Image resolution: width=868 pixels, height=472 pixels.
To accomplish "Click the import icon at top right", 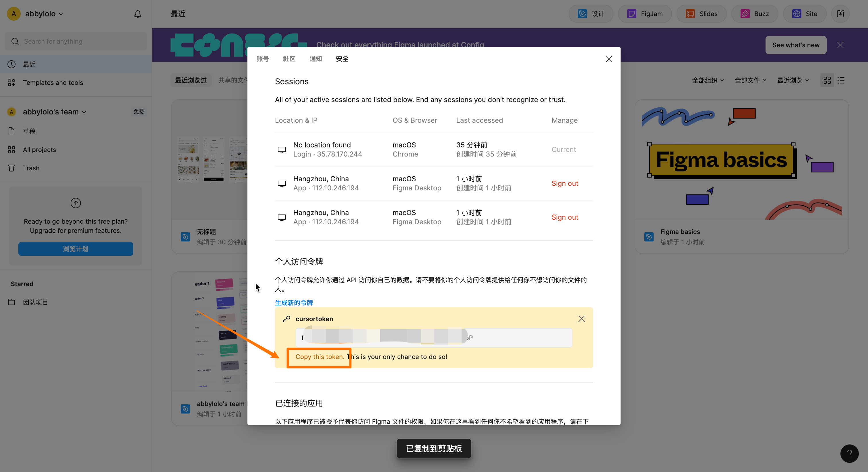I will 840,14.
